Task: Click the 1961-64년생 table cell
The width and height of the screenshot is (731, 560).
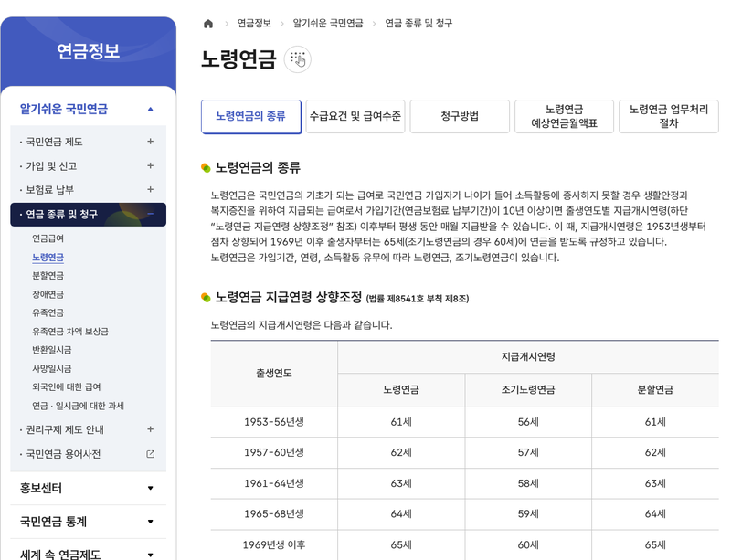Action: point(274,483)
